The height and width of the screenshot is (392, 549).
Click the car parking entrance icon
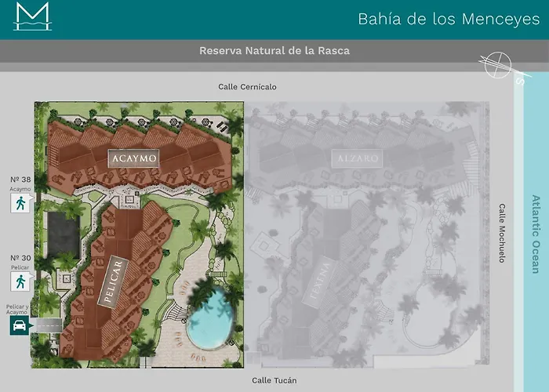[20, 325]
